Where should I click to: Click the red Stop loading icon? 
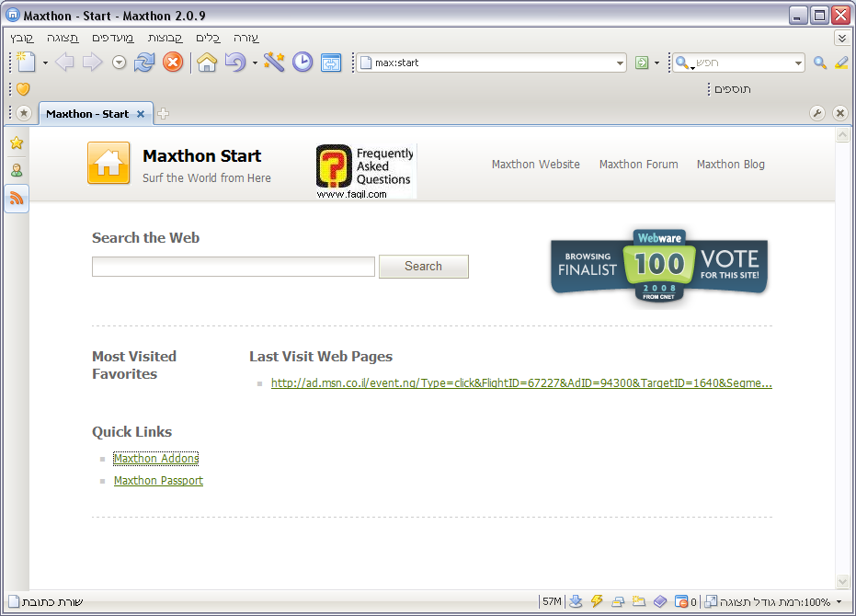[x=173, y=63]
